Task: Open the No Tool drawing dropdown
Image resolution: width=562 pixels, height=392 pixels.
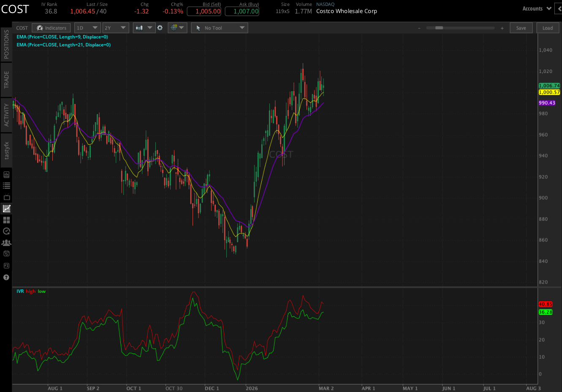Action: [219, 28]
